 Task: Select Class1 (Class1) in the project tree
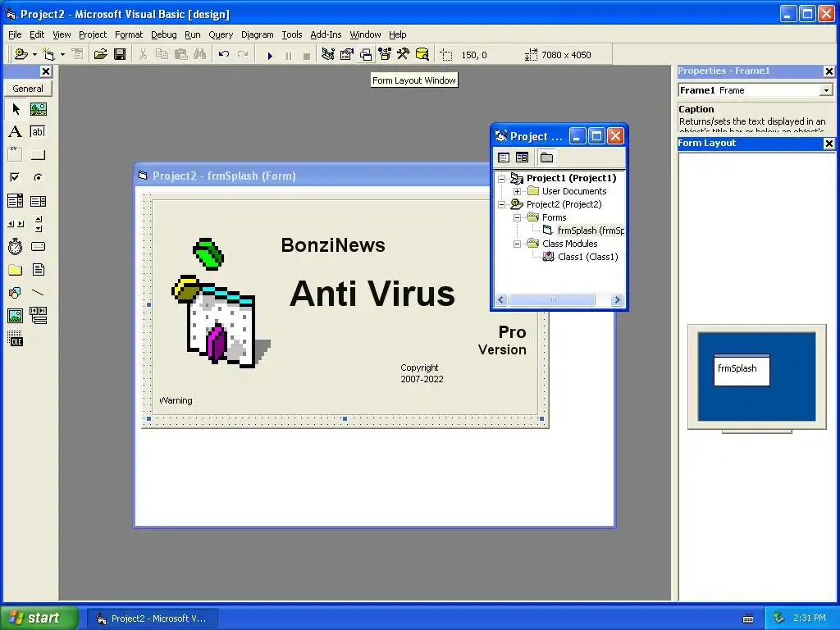[587, 257]
